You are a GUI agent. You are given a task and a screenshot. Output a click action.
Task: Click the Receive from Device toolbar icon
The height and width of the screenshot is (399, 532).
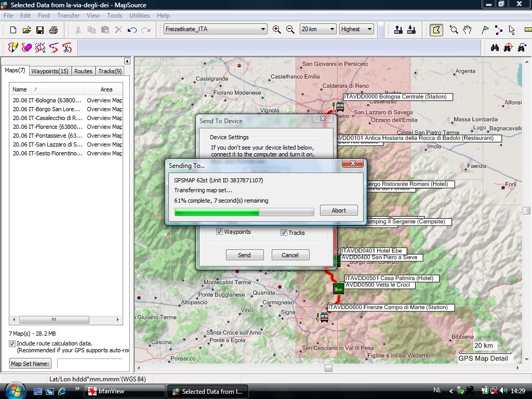[411, 30]
